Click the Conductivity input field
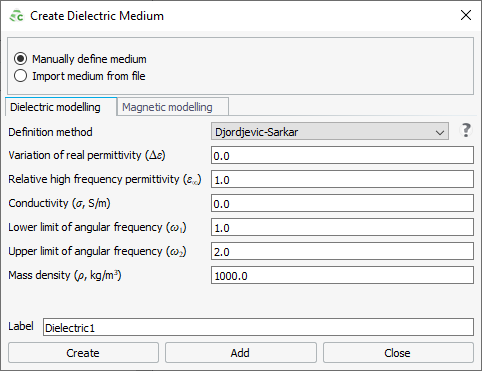Viewport: 482px width, 371px height. tap(342, 203)
